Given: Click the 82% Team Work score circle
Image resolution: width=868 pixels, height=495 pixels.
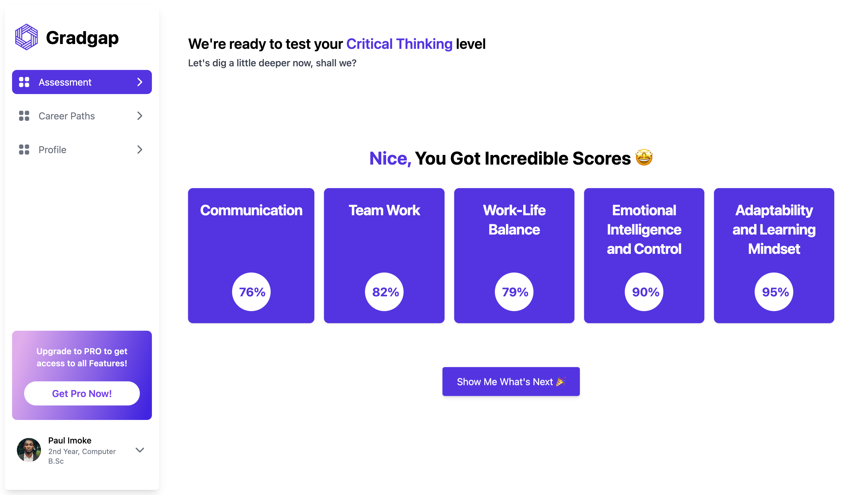Looking at the screenshot, I should tap(384, 292).
